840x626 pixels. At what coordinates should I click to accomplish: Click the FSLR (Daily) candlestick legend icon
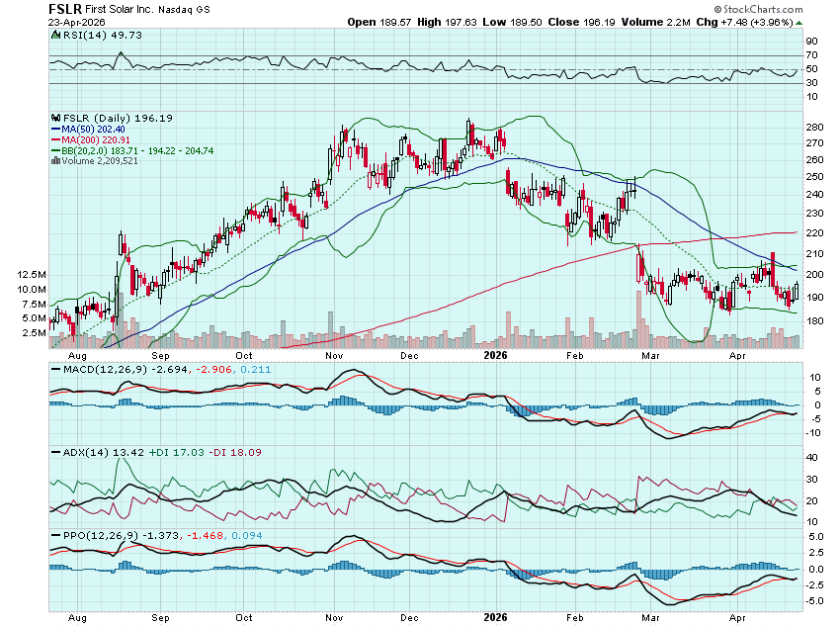(x=55, y=119)
